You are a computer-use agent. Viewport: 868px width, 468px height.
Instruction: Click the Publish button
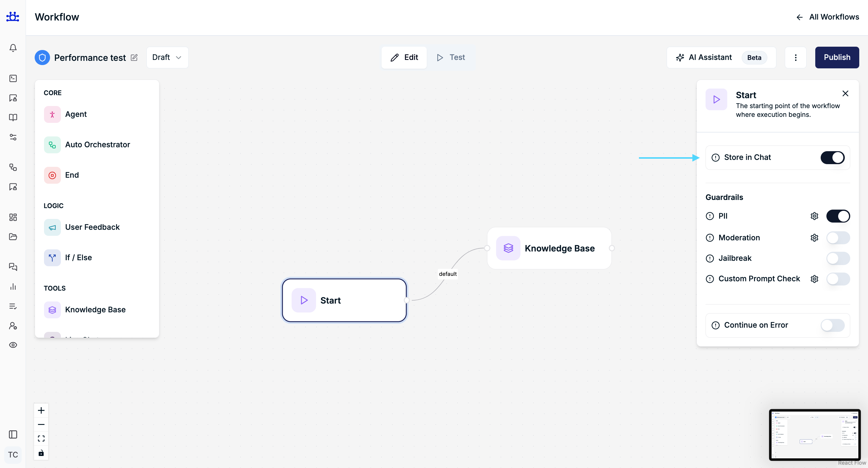(x=837, y=58)
